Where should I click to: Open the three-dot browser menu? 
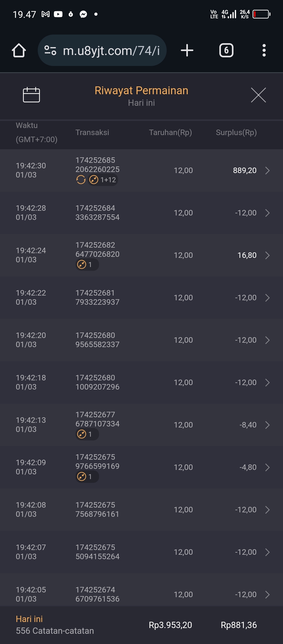pos(264,50)
